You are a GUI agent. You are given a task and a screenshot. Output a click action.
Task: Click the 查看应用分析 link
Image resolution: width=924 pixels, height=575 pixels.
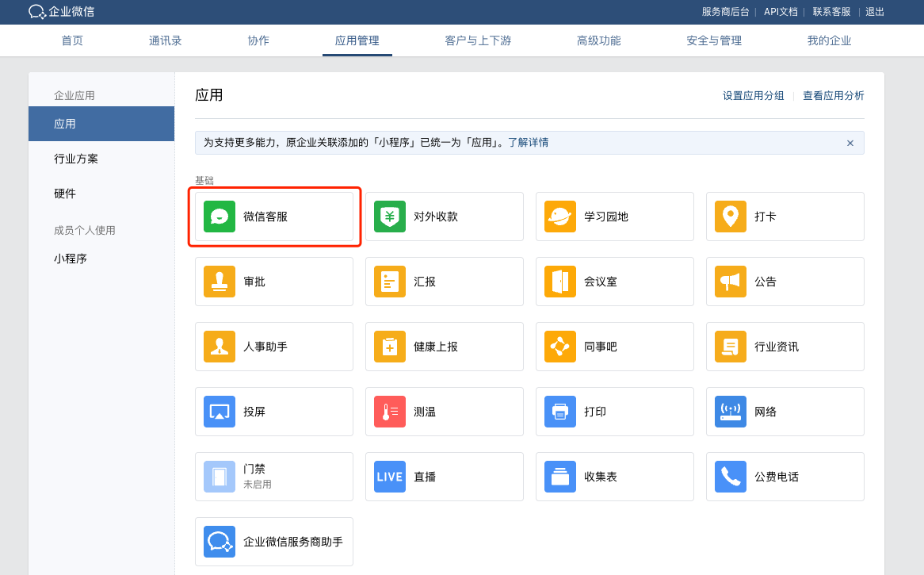tap(833, 95)
